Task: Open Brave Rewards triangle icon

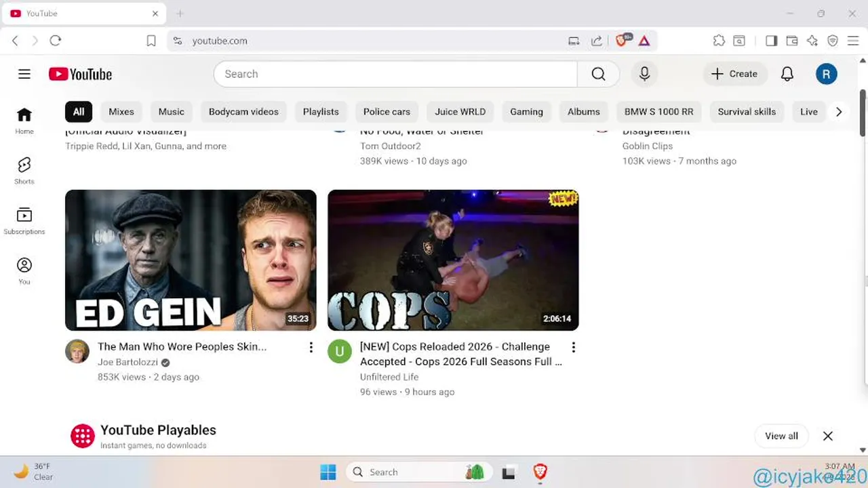Action: [644, 41]
